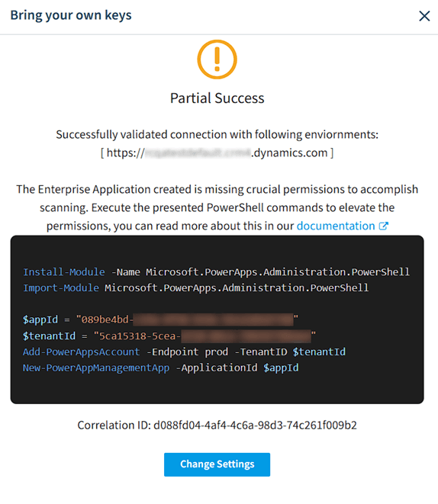Viewport: 438px width, 504px height.
Task: Click the Enterprise Application missing permissions sentence
Action: (217, 207)
